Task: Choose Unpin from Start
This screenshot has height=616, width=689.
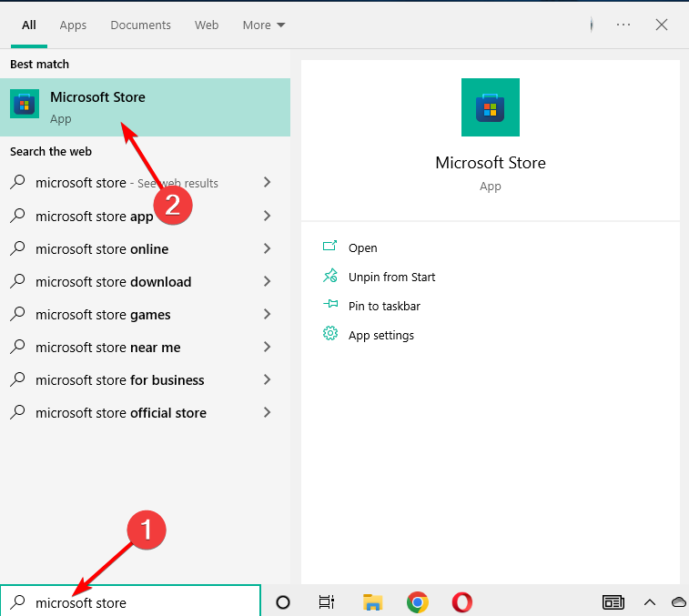Action: [x=391, y=277]
